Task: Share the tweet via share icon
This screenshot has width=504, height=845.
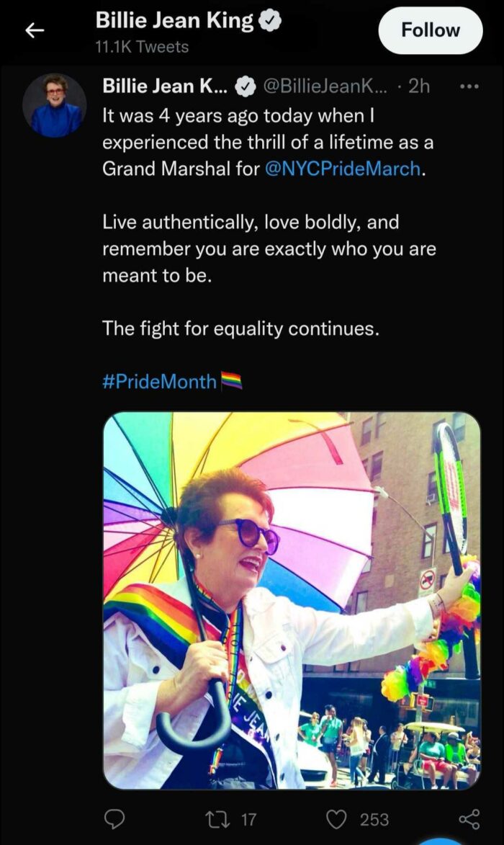Action: click(x=469, y=819)
